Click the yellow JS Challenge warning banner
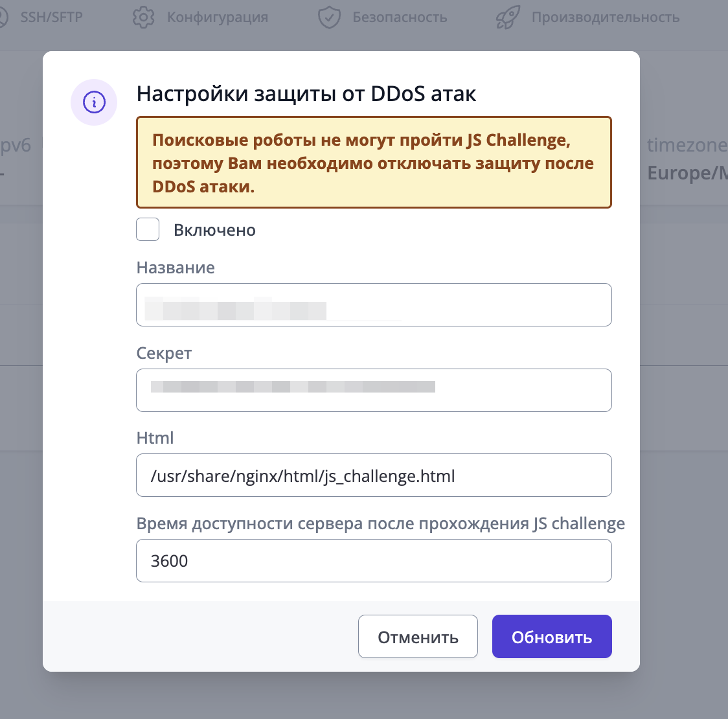The image size is (728, 719). (374, 163)
